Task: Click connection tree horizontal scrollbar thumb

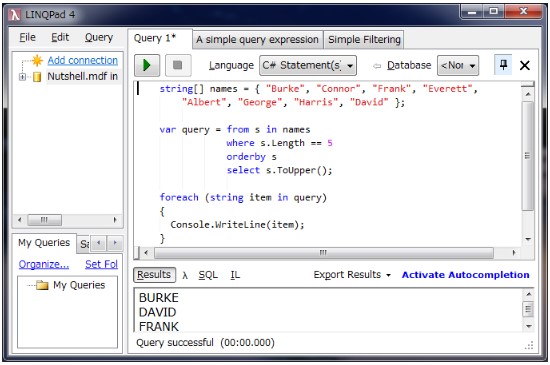Action: click(44, 220)
